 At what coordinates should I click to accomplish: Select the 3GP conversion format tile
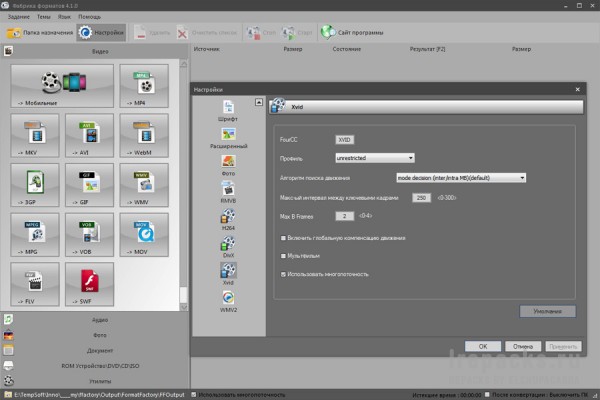[35, 185]
